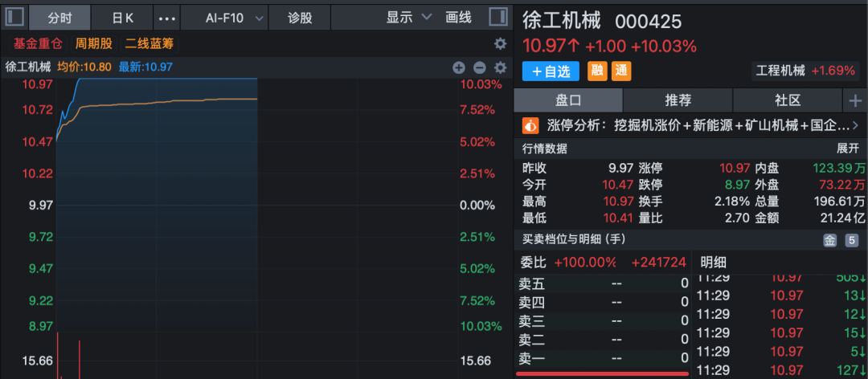The height and width of the screenshot is (379, 868).
Task: Select the 推荐 tab
Action: [678, 100]
